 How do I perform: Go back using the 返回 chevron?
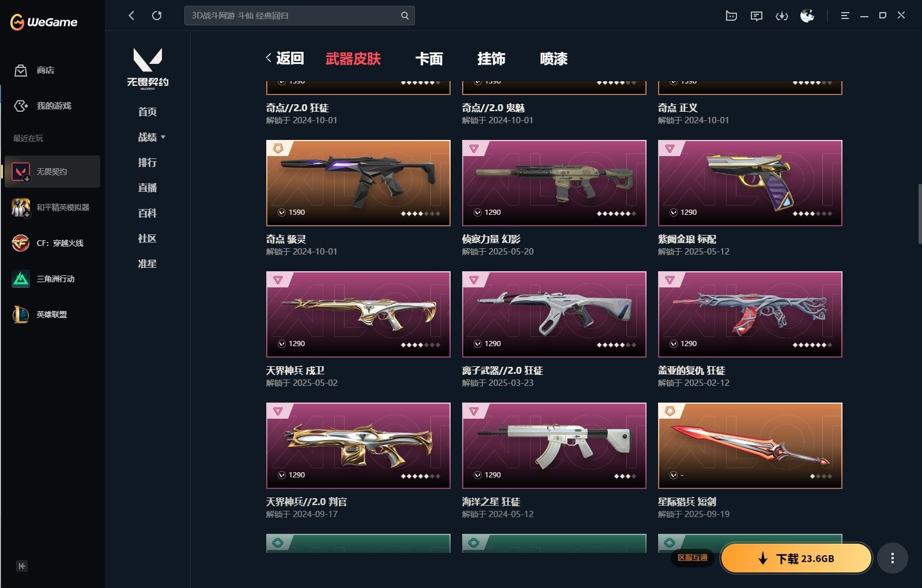(x=285, y=58)
